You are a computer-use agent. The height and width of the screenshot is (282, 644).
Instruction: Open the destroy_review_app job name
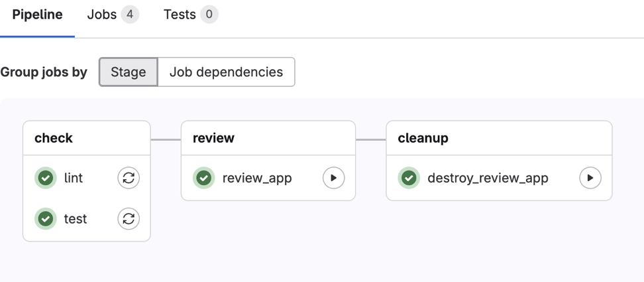point(488,178)
